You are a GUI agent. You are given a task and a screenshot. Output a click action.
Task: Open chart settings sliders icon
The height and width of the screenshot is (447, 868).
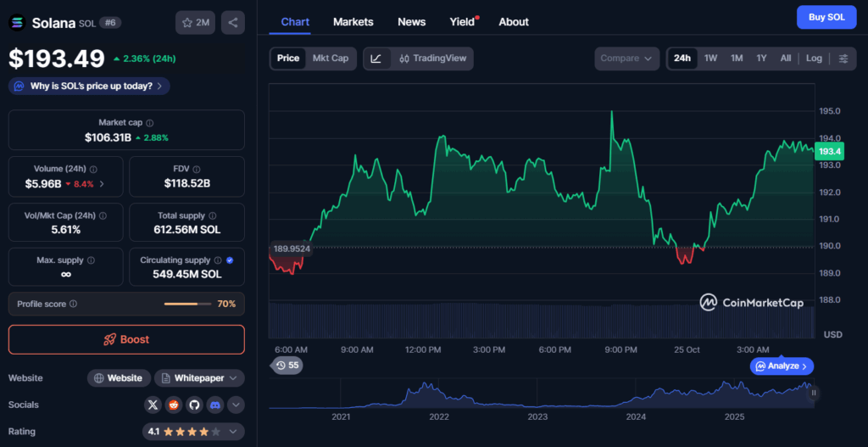coord(843,59)
